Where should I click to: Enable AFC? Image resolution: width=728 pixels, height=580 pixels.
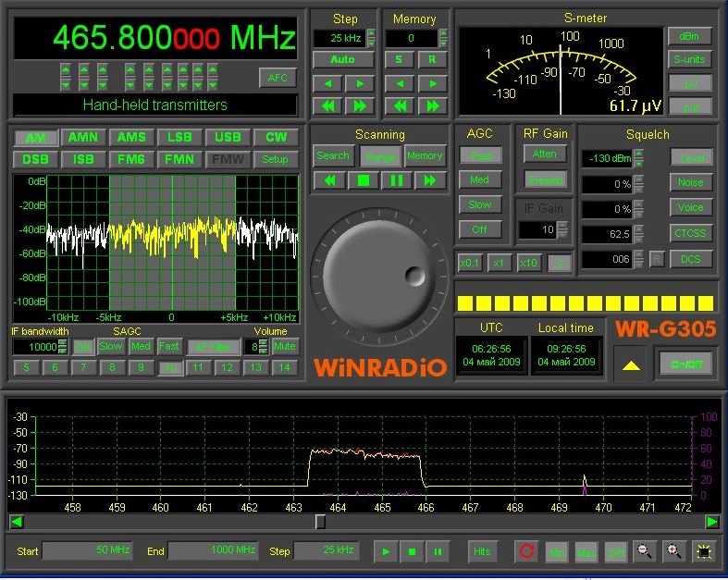[278, 78]
